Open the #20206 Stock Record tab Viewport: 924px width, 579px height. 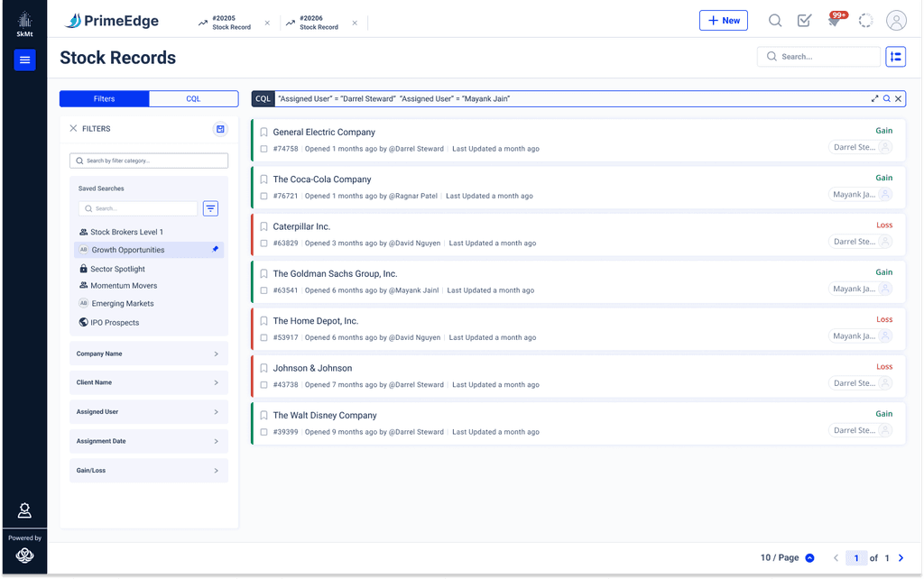pyautogui.click(x=312, y=23)
